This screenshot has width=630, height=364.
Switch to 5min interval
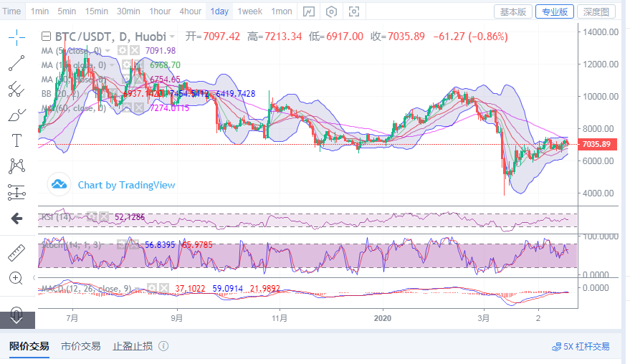point(67,11)
